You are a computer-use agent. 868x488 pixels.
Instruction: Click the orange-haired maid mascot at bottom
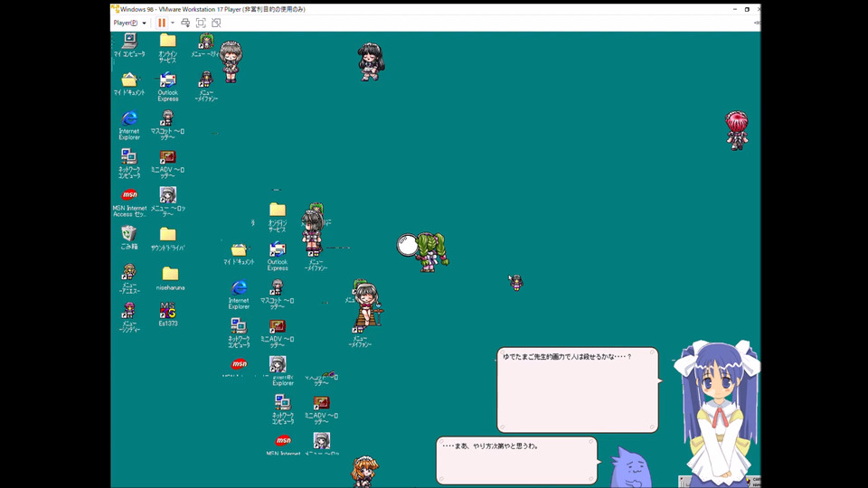[364, 472]
